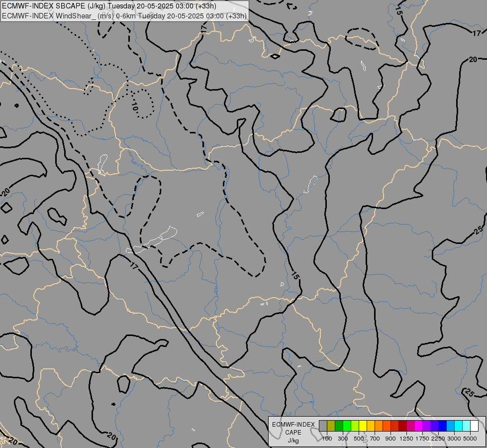Screen dimensions: 487x448
Task: Select the lime yellow-green legend swatch
Action: (355, 426)
